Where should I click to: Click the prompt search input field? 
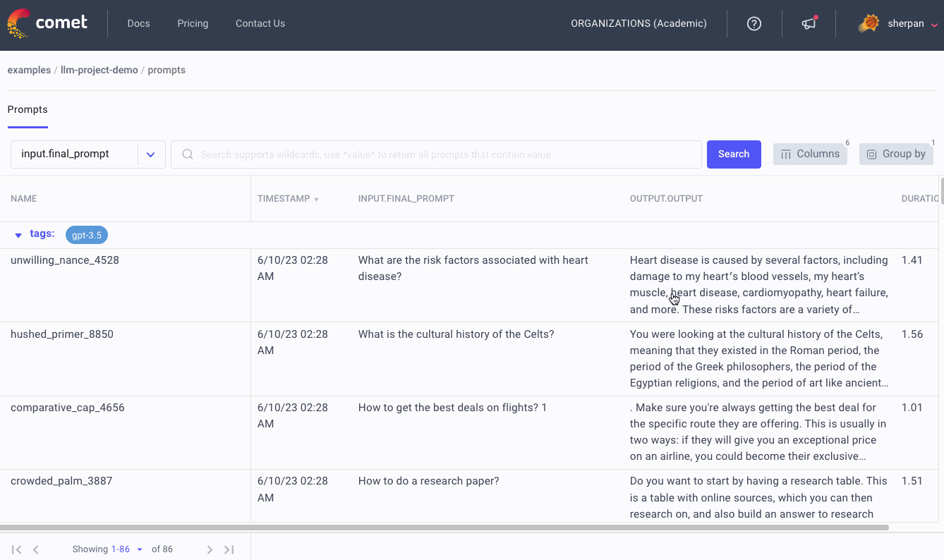click(x=436, y=154)
